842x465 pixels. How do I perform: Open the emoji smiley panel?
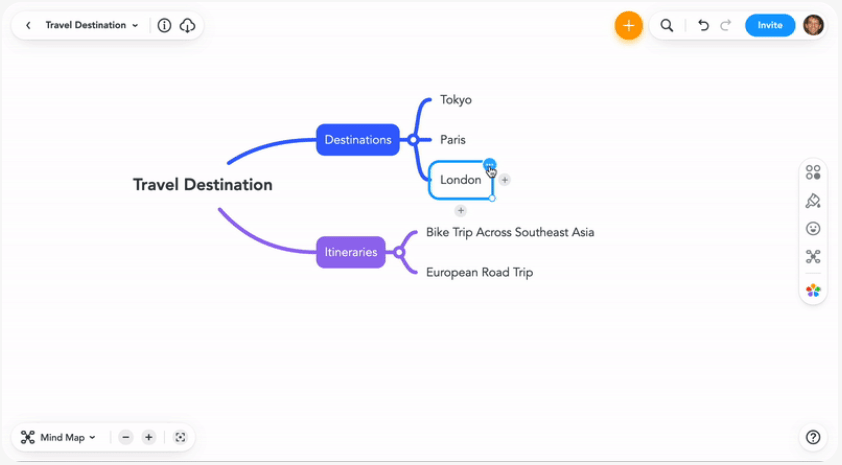813,229
